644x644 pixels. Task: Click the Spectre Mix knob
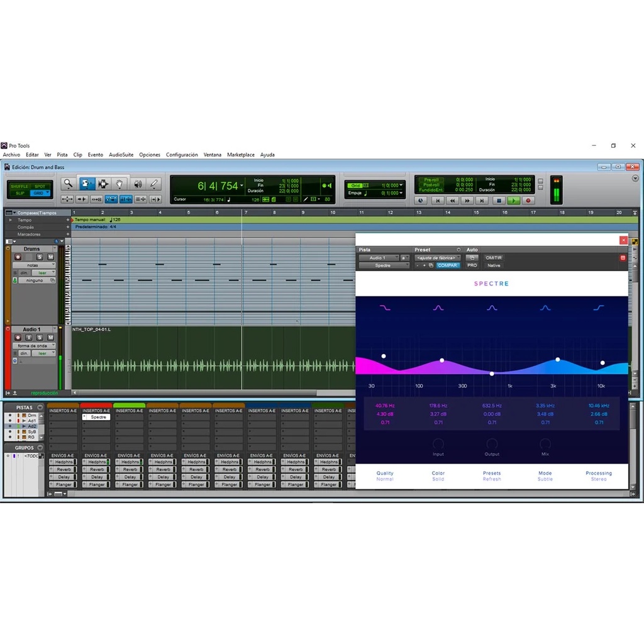point(545,444)
